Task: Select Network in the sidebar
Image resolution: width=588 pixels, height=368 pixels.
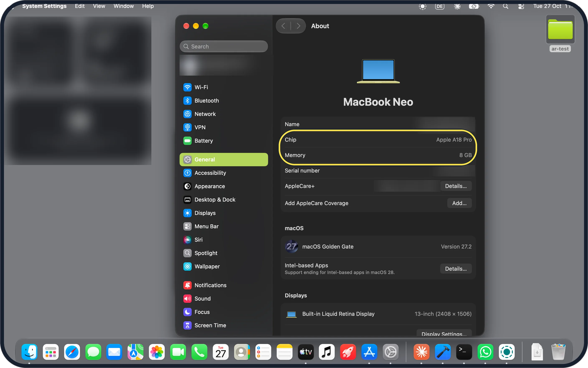Action: (x=224, y=114)
